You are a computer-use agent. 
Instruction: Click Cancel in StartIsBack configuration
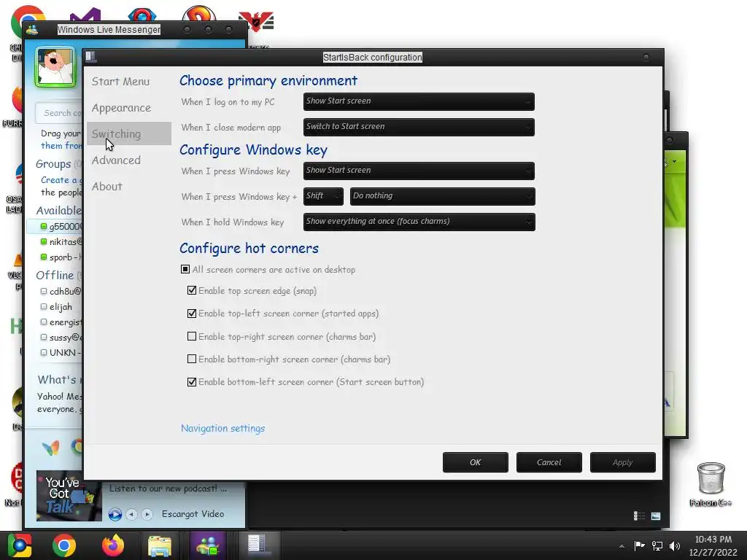point(549,462)
